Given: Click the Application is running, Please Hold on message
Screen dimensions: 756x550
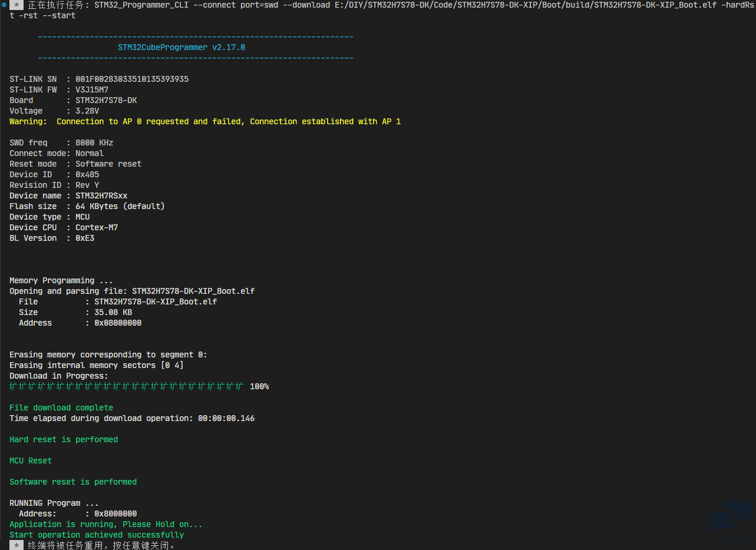Looking at the screenshot, I should 106,524.
